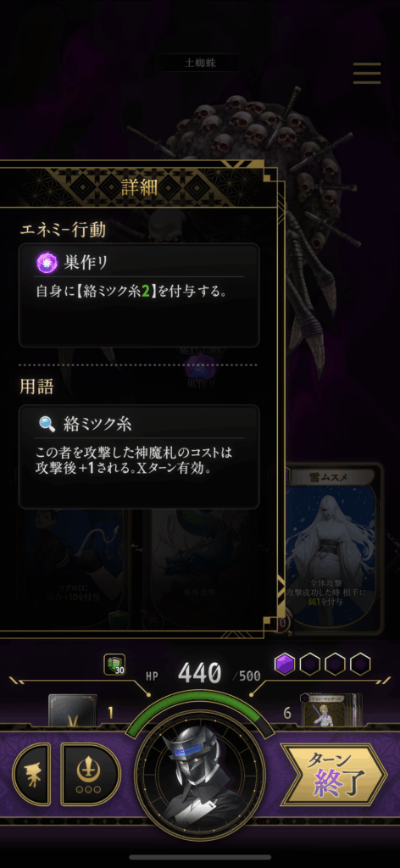Tap the green shield 30 status icon
Screen dimensions: 400x868
tap(114, 665)
